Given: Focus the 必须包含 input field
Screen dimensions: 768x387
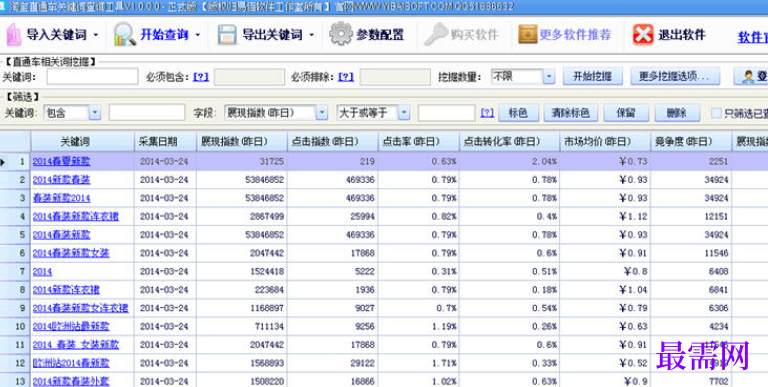Looking at the screenshot, I should 249,77.
